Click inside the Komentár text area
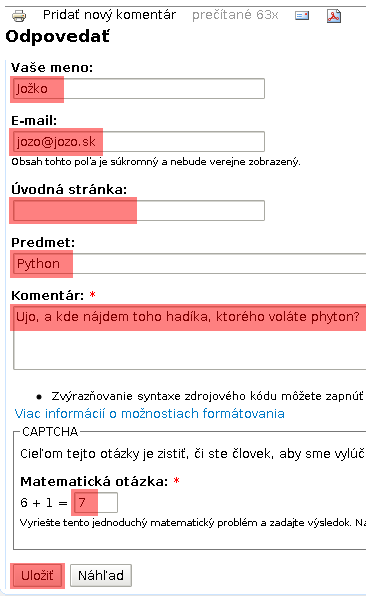 [x=190, y=337]
